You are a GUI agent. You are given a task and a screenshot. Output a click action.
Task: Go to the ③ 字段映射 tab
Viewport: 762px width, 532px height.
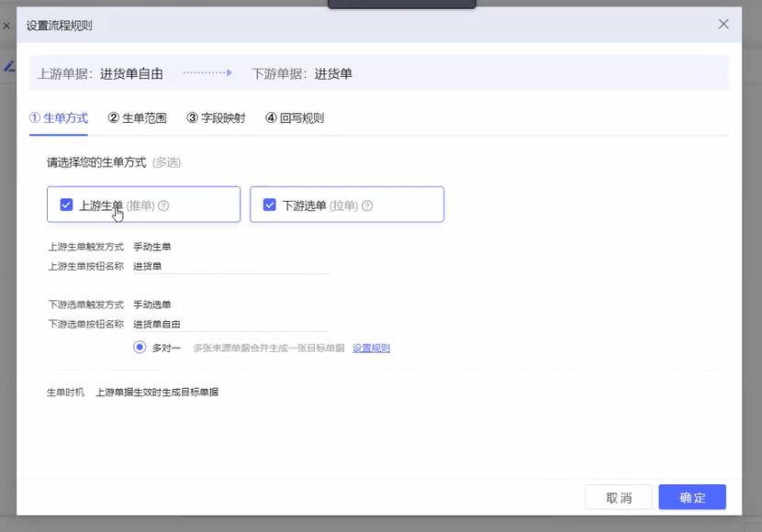click(216, 118)
